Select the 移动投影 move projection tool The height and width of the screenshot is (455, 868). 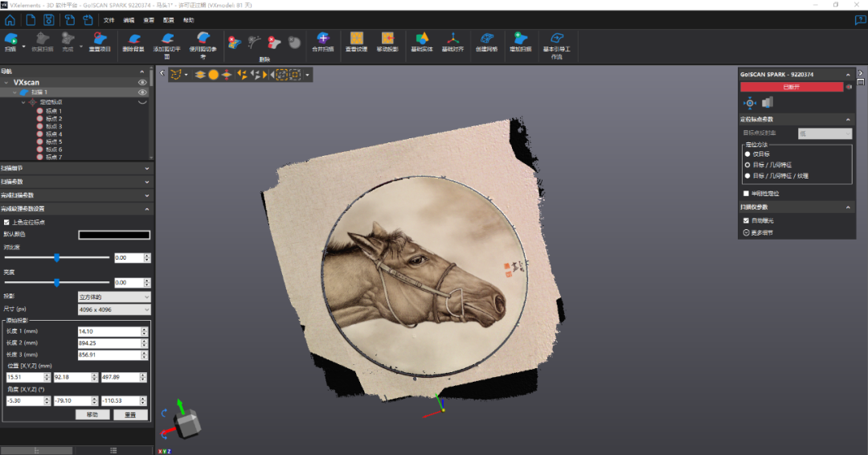pos(387,42)
